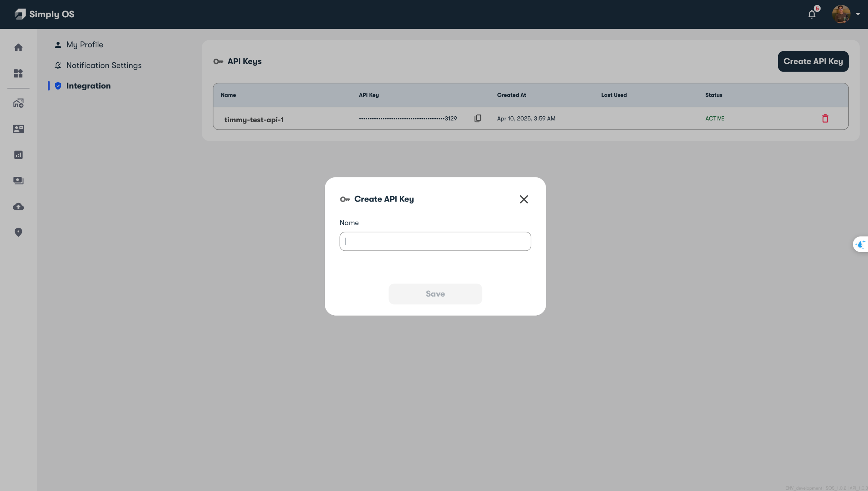Click the add property house icon

(18, 103)
